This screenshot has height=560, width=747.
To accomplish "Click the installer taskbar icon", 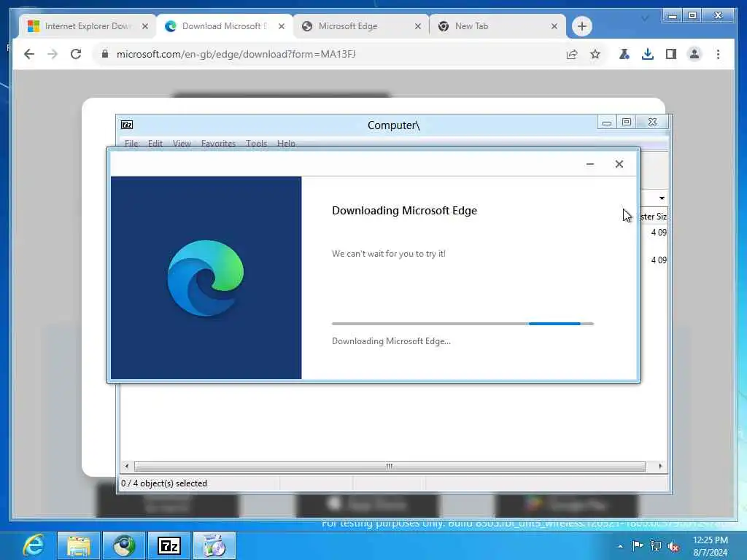I will coord(214,545).
